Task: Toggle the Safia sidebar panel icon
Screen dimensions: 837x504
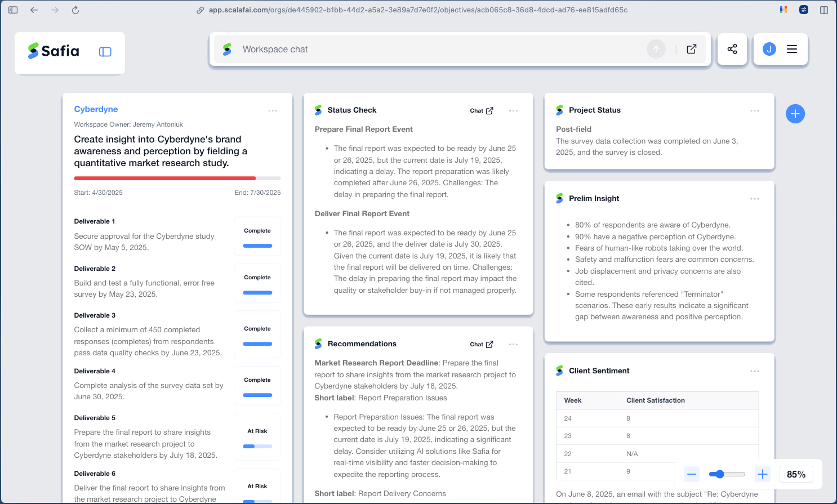Action: 105,52
